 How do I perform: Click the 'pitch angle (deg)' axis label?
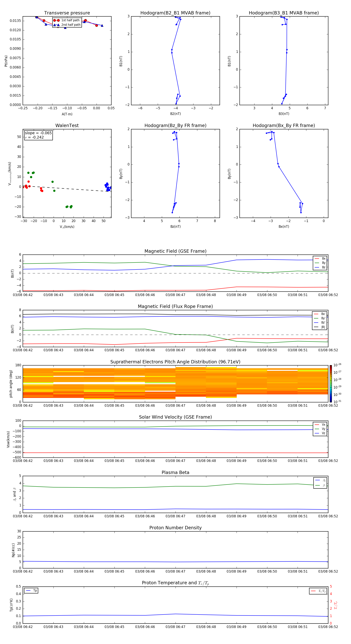pos(11,383)
